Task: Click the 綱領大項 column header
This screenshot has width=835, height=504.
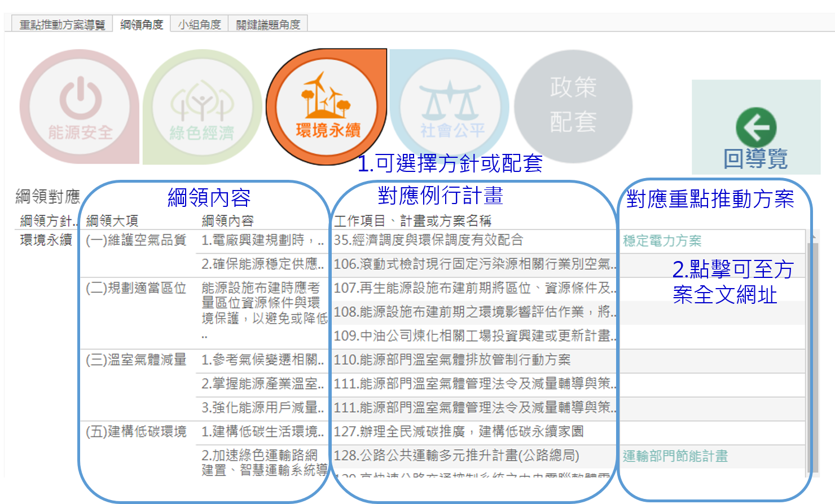Action: pyautogui.click(x=112, y=220)
